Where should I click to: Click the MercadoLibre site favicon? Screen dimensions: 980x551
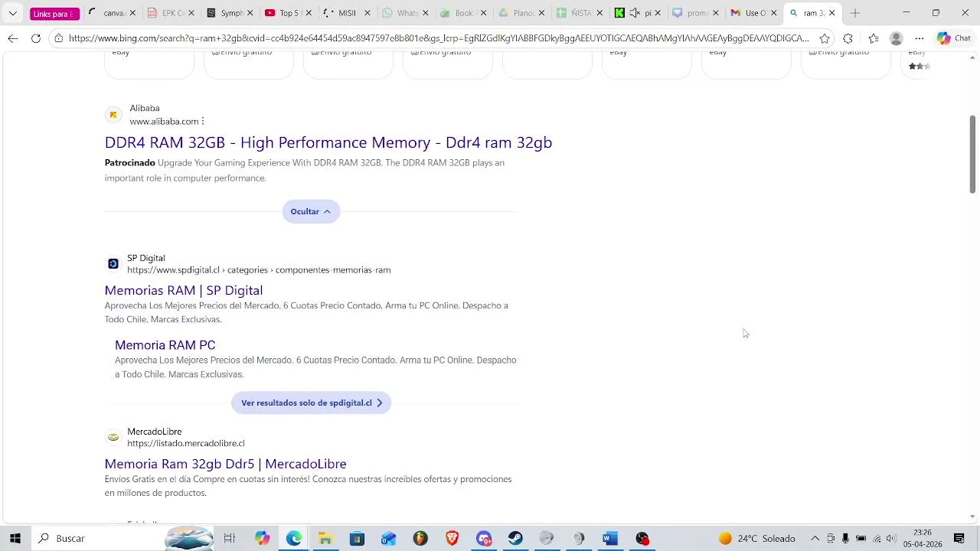coord(113,438)
